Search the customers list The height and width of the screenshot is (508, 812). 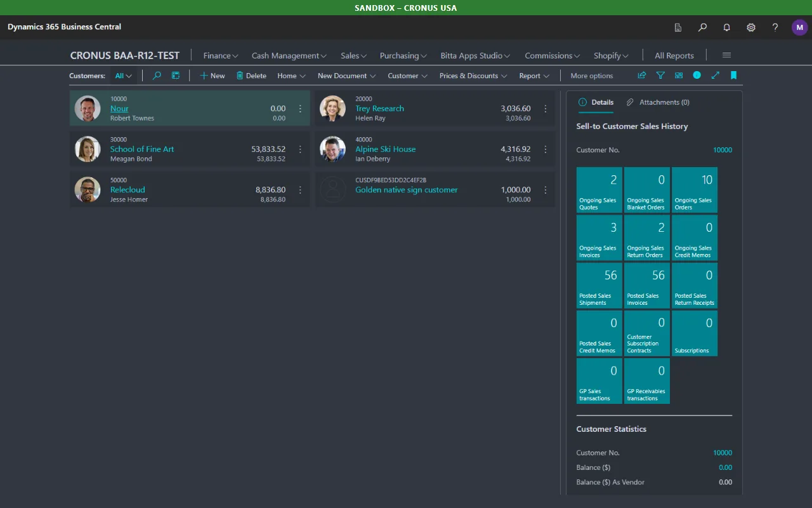click(157, 76)
